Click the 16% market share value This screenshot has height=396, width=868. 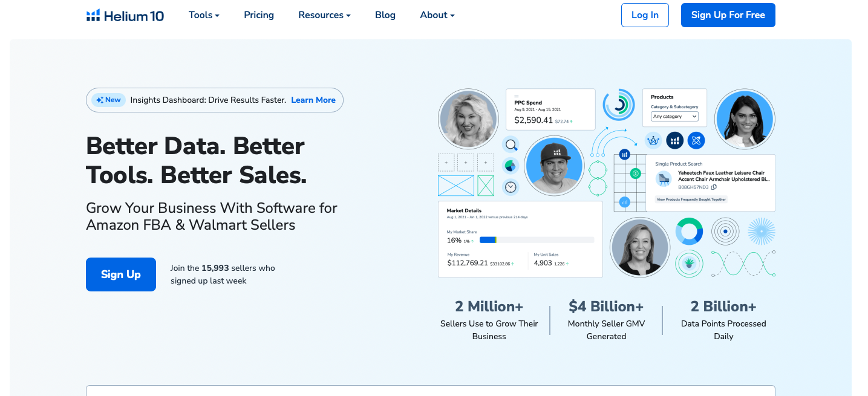point(454,241)
